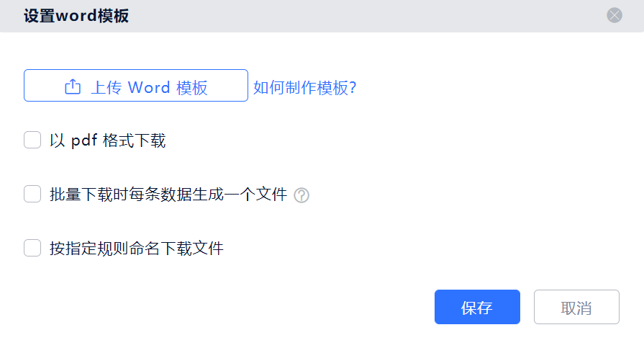Viewport: 644px width, 348px height.
Task: Click the upload arrow icon
Action: point(73,86)
